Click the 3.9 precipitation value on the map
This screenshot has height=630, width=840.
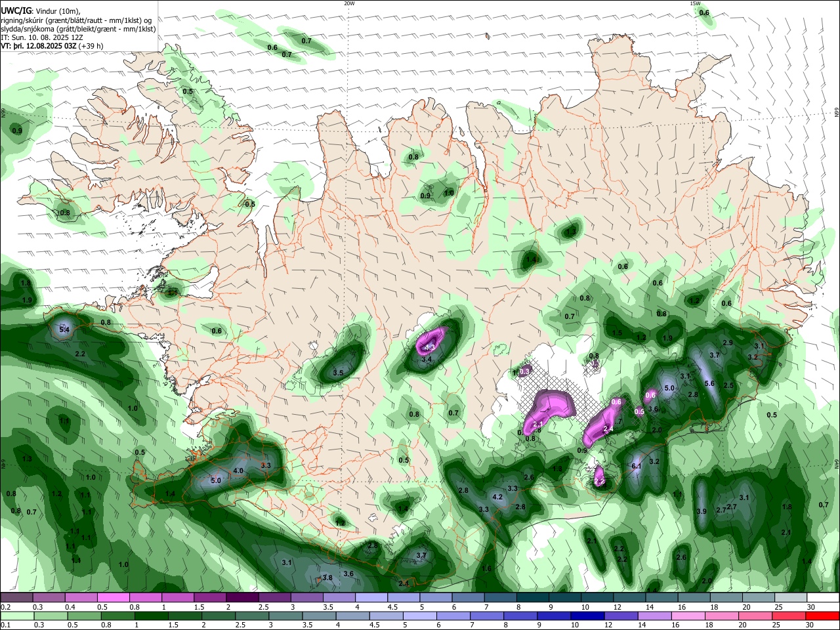coord(702,511)
